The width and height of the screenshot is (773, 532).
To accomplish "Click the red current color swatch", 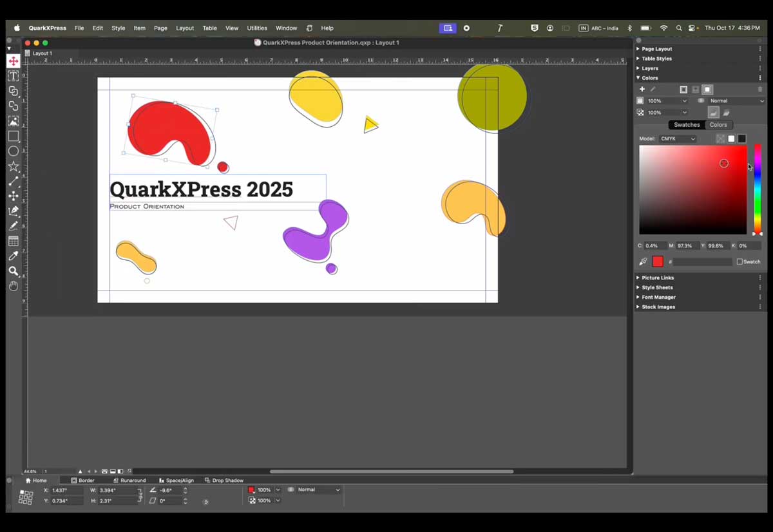I will click(658, 261).
